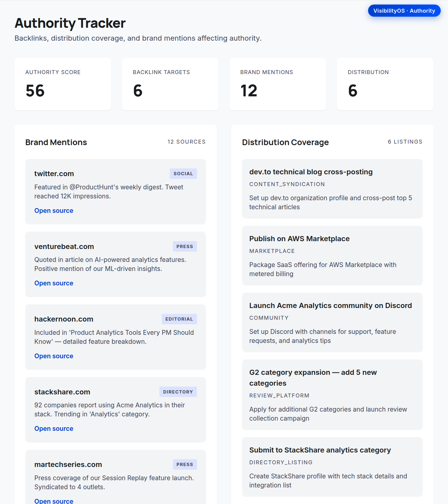Click the VisibilityOS · Authority badge
Image resolution: width=448 pixels, height=504 pixels.
[404, 11]
